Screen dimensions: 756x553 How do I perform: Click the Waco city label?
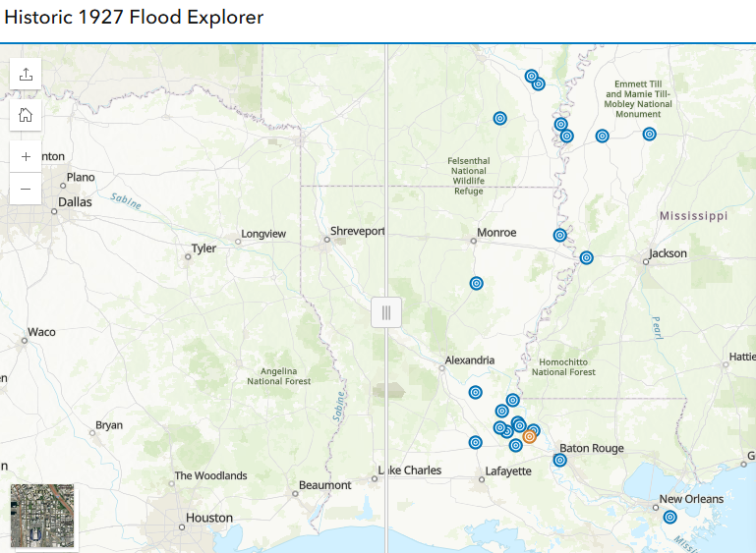41,332
